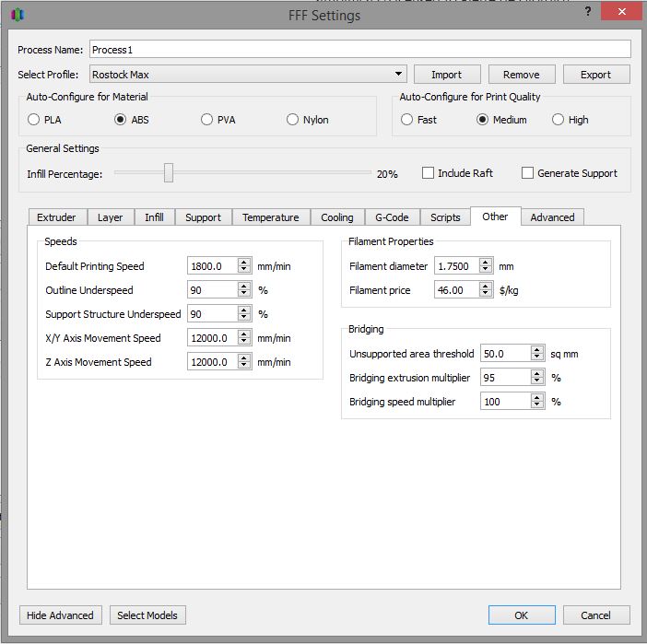Click the Import profile button
The image size is (647, 644).
coord(446,75)
